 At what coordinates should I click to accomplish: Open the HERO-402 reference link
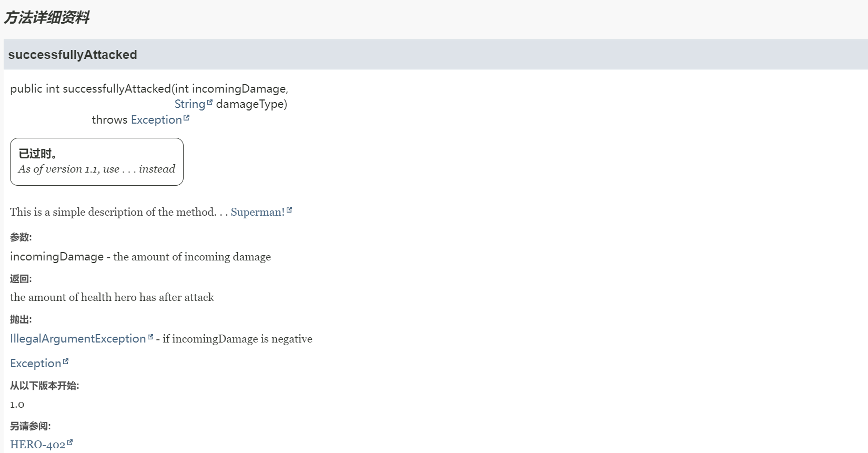click(x=38, y=445)
